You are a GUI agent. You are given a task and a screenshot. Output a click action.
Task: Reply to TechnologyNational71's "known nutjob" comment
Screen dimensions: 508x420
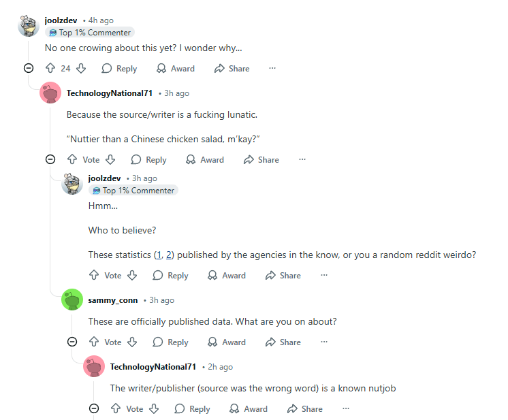[192, 408]
